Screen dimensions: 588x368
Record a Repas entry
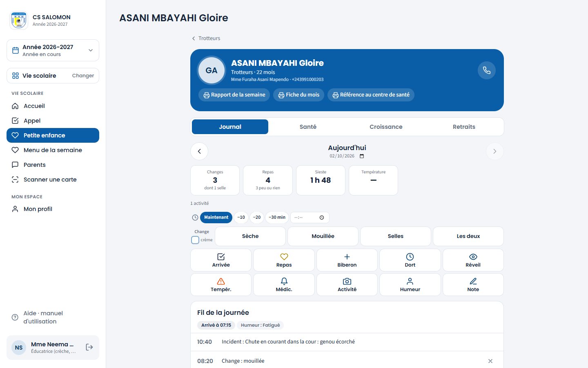click(284, 260)
